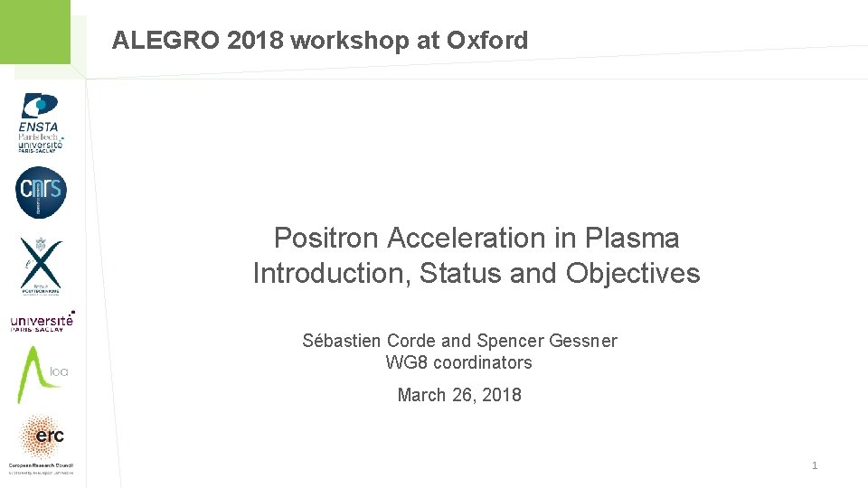Click the ENSTA ParisTech logo
The image size is (868, 488).
click(x=41, y=123)
